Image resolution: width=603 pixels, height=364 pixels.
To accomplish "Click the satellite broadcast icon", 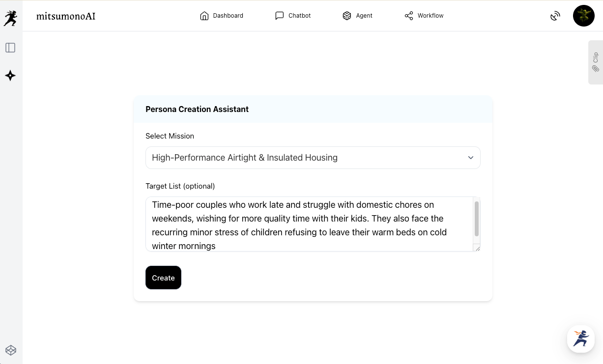I will 555,16.
